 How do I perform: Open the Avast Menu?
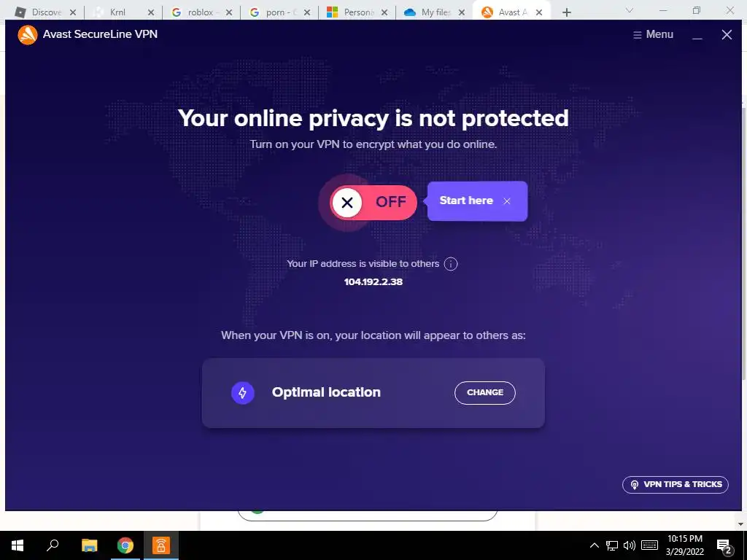[653, 34]
